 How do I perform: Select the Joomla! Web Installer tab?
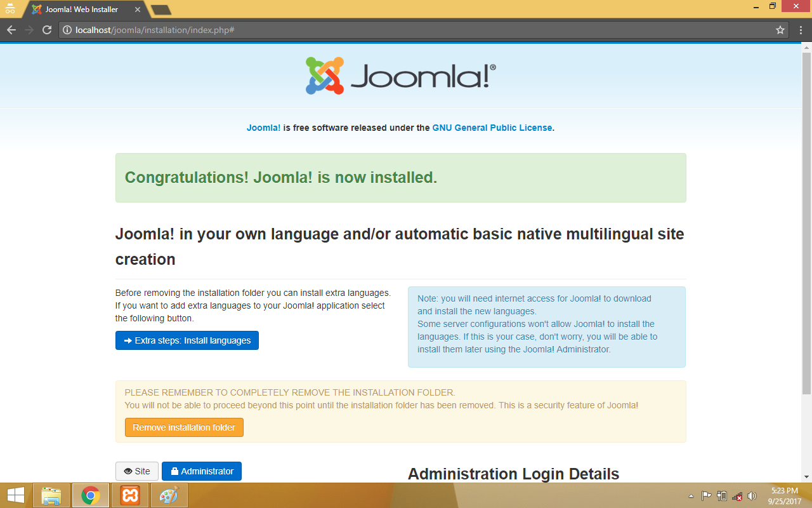pyautogui.click(x=82, y=10)
